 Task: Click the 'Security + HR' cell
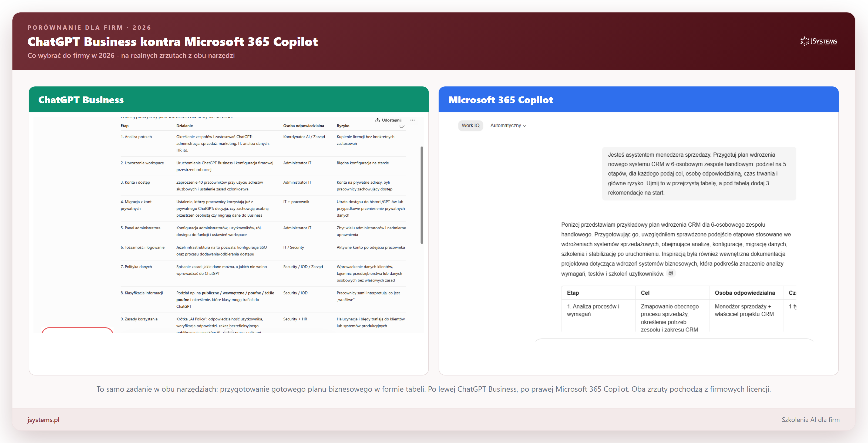click(295, 319)
